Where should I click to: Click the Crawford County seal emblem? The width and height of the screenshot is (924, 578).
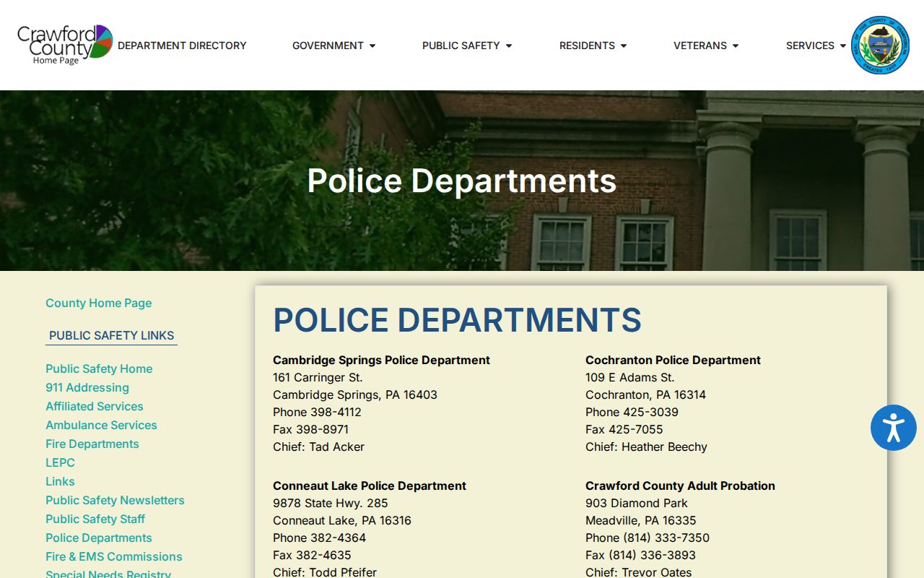tap(880, 46)
